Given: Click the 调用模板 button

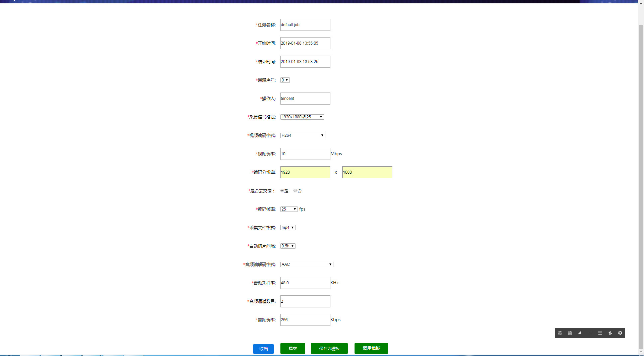Looking at the screenshot, I should [371, 348].
